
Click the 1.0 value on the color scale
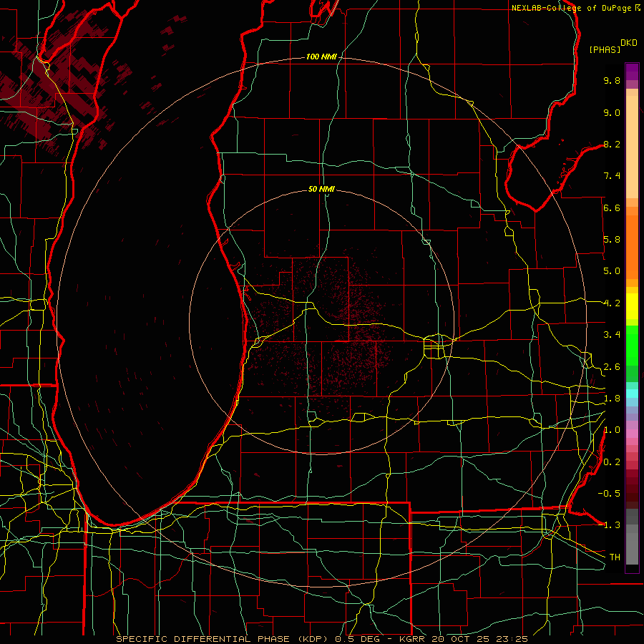(612, 430)
